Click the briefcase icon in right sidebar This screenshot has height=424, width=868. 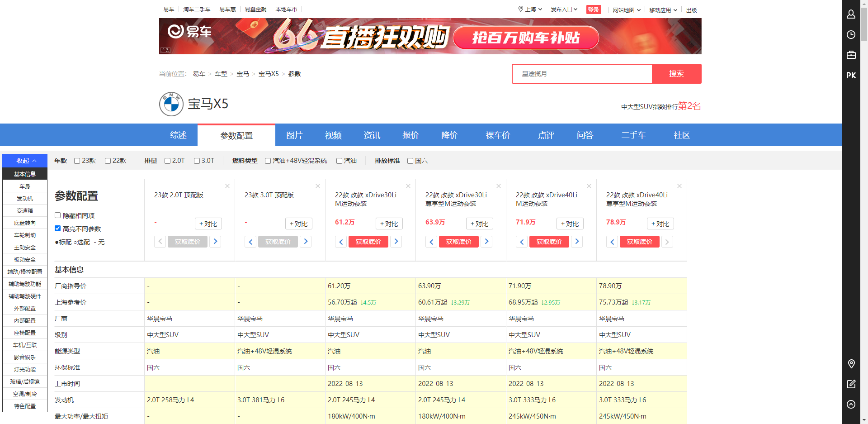point(851,55)
